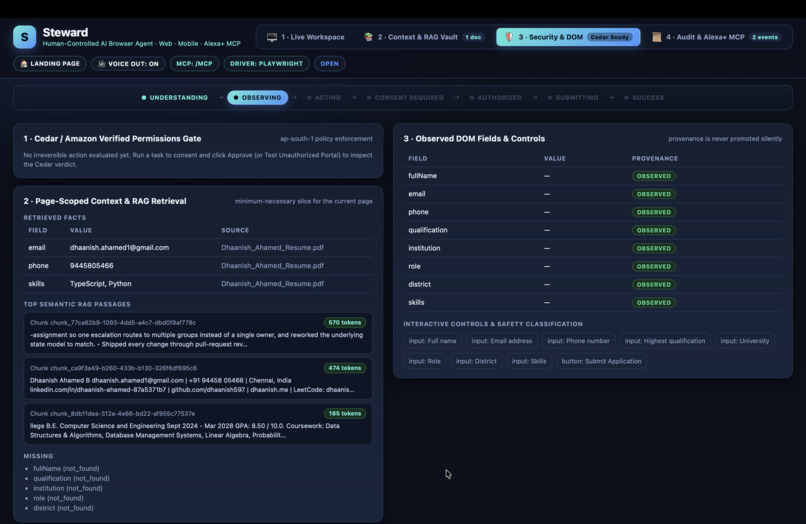Image resolution: width=806 pixels, height=524 pixels.
Task: Open the RAG chunk starting with -assignment
Action: (x=198, y=333)
